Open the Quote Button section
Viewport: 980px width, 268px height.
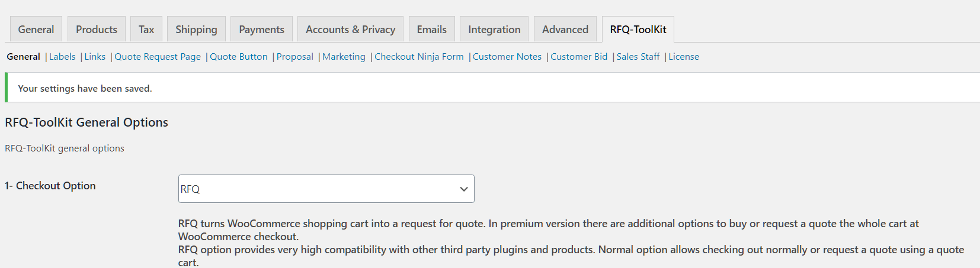[x=239, y=57]
